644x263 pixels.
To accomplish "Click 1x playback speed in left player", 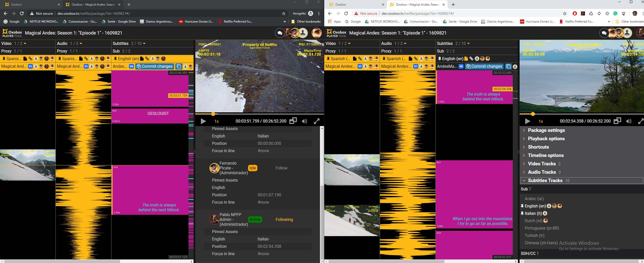I will 217,121.
